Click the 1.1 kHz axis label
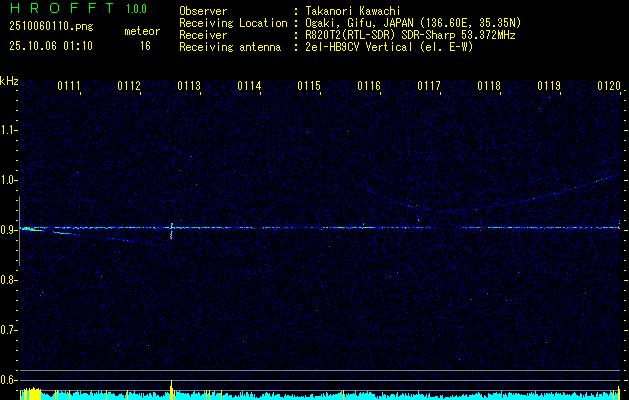The height and width of the screenshot is (400, 629). tap(8, 130)
